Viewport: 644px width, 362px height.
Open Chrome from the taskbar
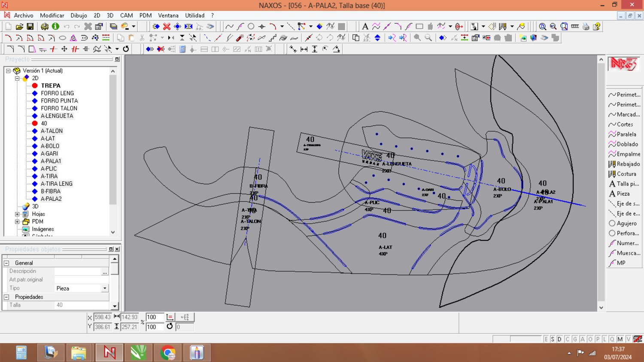coord(167,353)
